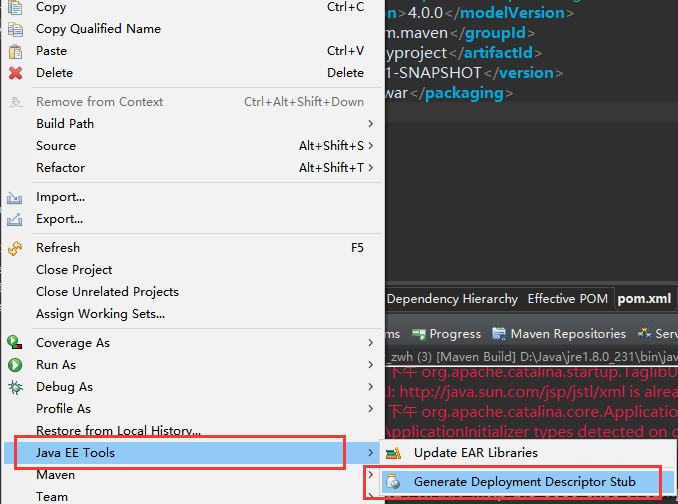Choose Close Unrelated Projects
This screenshot has height=504, width=678.
click(107, 292)
